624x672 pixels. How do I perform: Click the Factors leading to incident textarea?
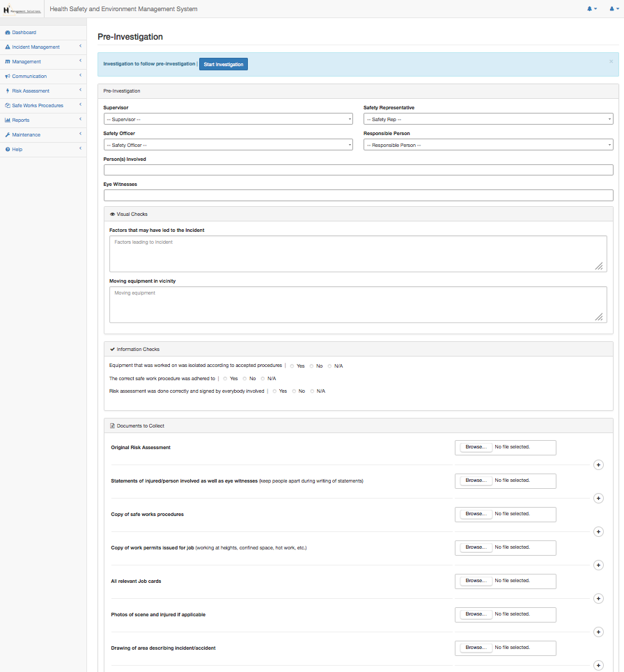pos(358,253)
